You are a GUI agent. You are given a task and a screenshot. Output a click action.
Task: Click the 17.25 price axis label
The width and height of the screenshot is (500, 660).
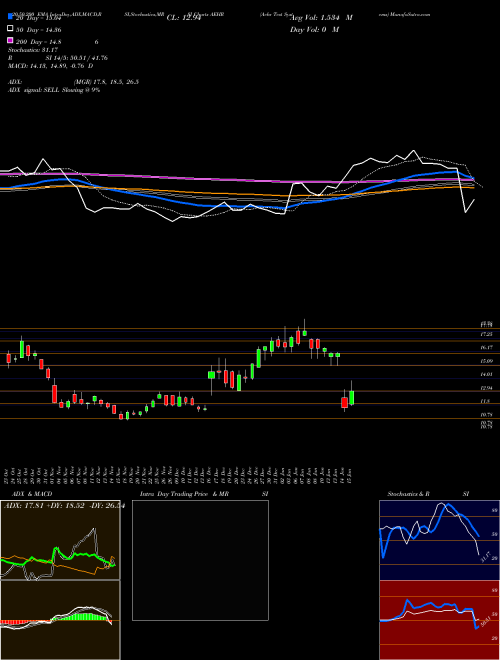click(487, 334)
